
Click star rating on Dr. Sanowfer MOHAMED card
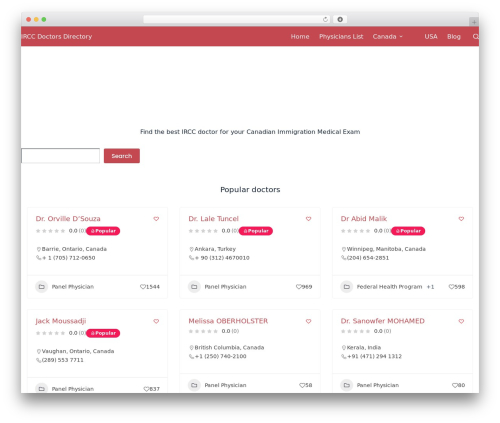355,331
